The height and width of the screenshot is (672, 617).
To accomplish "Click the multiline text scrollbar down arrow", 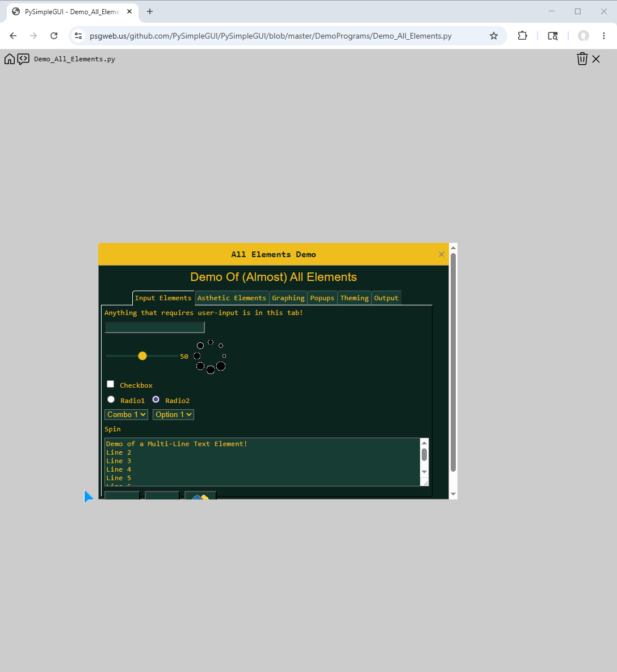I will tap(424, 472).
